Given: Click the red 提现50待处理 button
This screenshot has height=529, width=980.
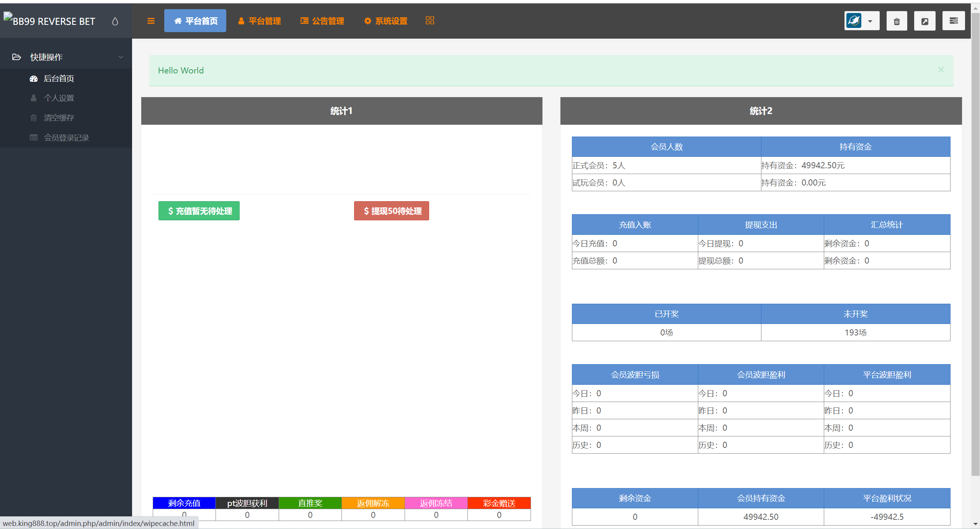Looking at the screenshot, I should pyautogui.click(x=392, y=211).
